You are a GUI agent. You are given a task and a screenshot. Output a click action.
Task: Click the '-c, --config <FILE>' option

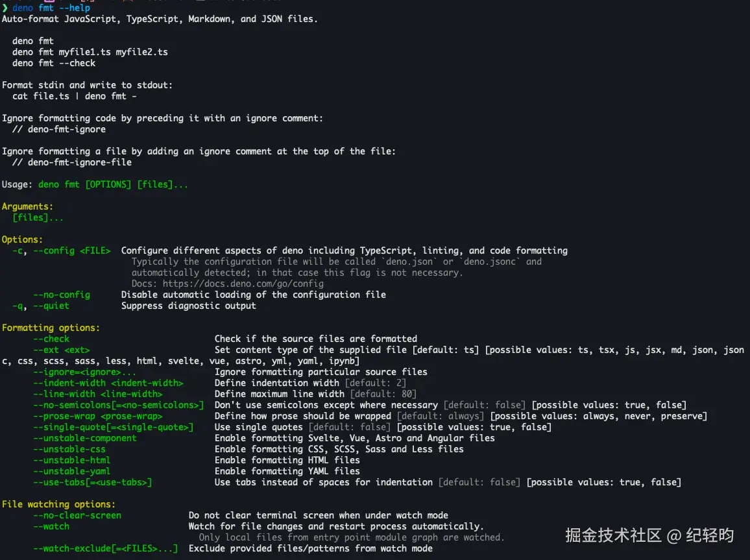[x=62, y=250]
